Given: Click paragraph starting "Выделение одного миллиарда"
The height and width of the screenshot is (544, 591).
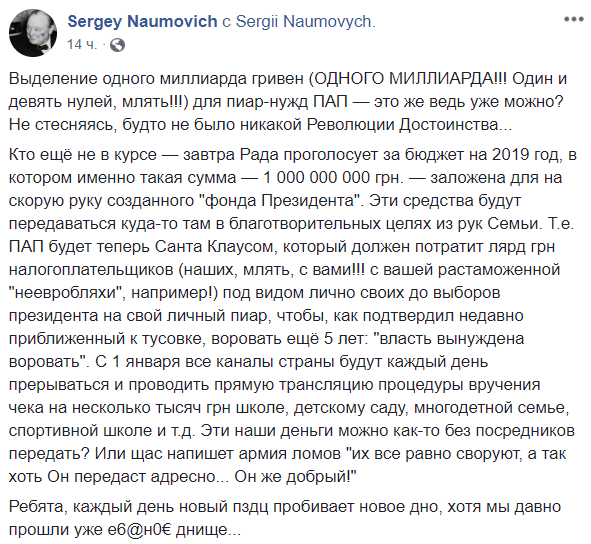Looking at the screenshot, I should pos(288,102).
